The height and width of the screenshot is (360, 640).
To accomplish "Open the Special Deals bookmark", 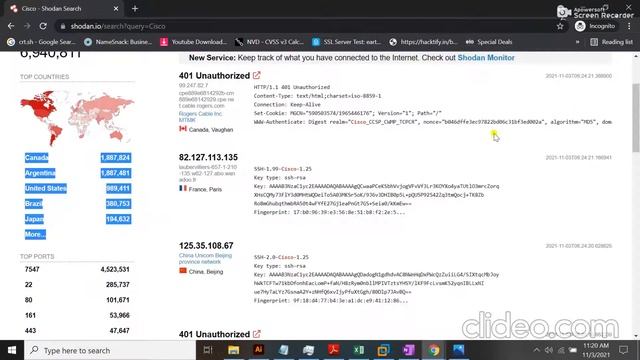I will coord(489,42).
